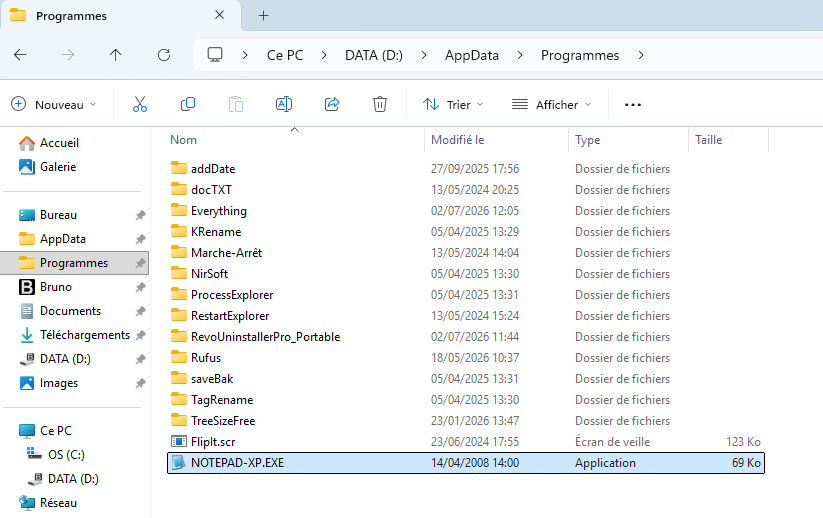Sort by the Type column header
The height and width of the screenshot is (518, 823).
click(x=587, y=140)
